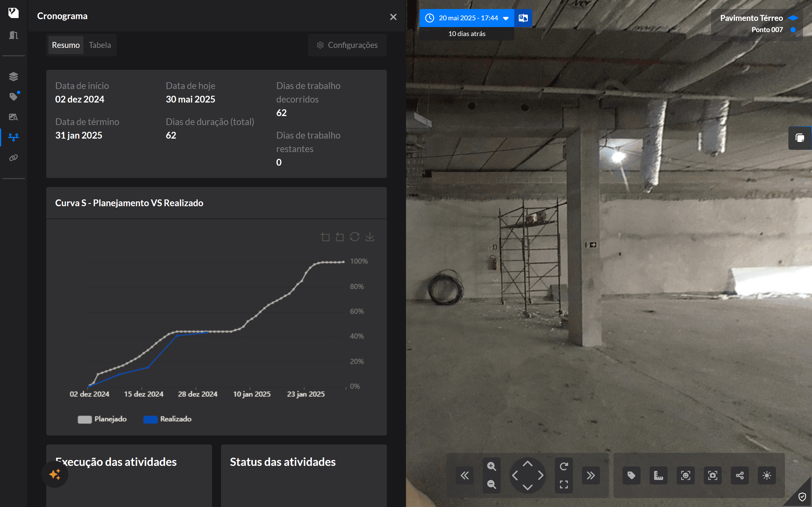This screenshot has width=812, height=507.
Task: Reset the Curva S chart zoom
Action: coord(355,236)
